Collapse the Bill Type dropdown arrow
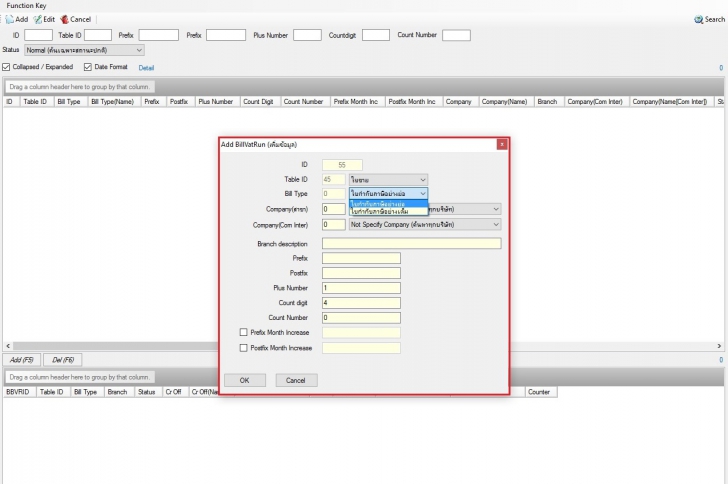This screenshot has height=484, width=728. point(422,193)
